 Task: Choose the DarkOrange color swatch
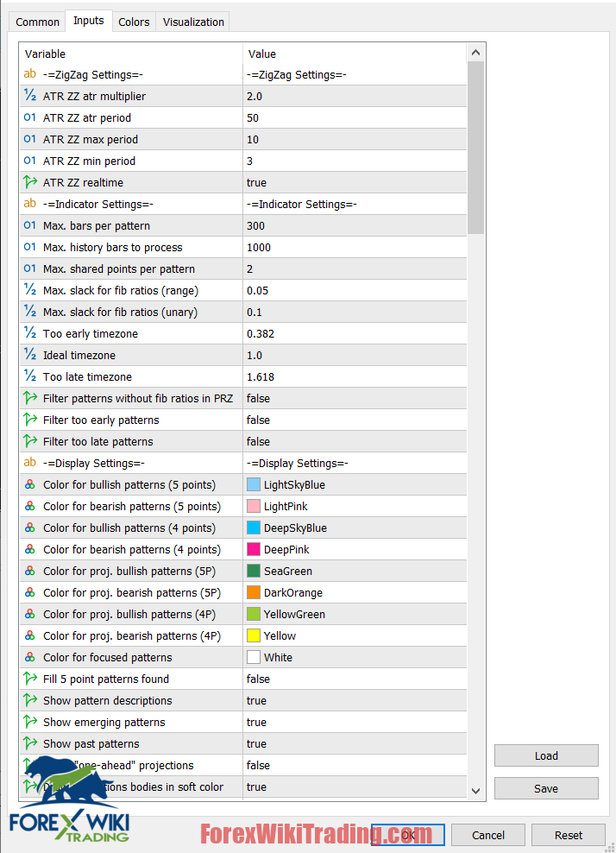pyautogui.click(x=254, y=592)
